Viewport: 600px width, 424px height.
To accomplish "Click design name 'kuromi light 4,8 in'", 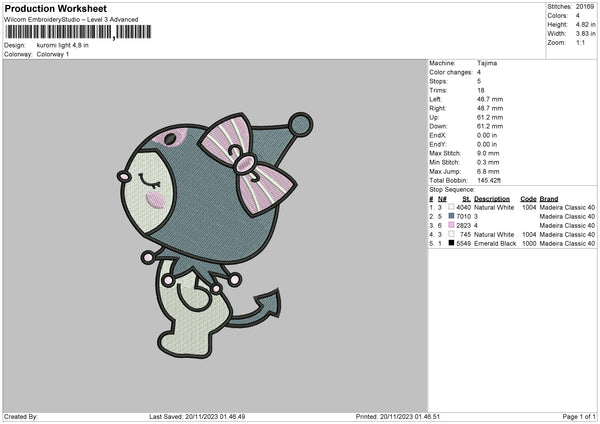I will [62, 45].
